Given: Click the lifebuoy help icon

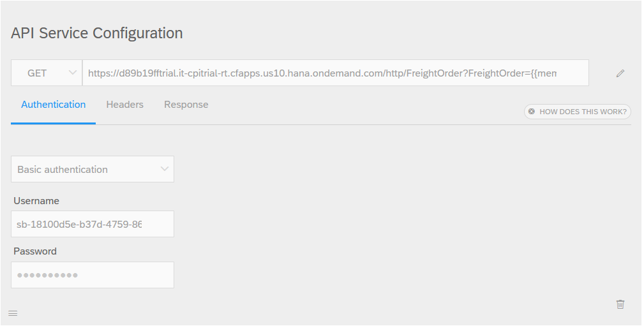Looking at the screenshot, I should (532, 111).
